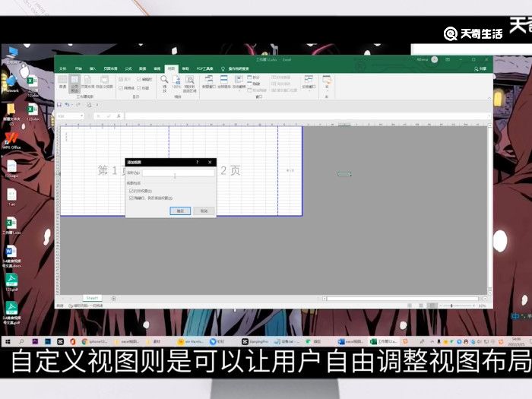Click the Name input field in the Add View dialog
Screen dimensions: 532x399
pos(178,173)
